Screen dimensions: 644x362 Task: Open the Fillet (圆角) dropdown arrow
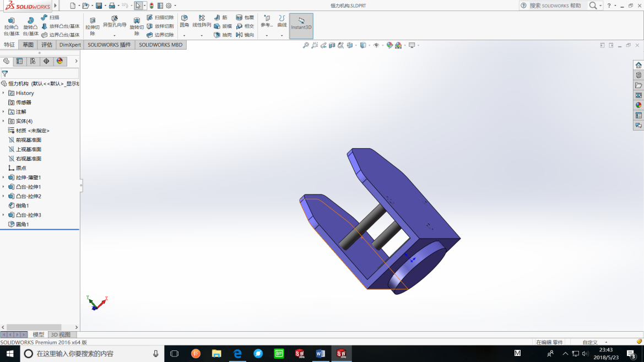[185, 35]
